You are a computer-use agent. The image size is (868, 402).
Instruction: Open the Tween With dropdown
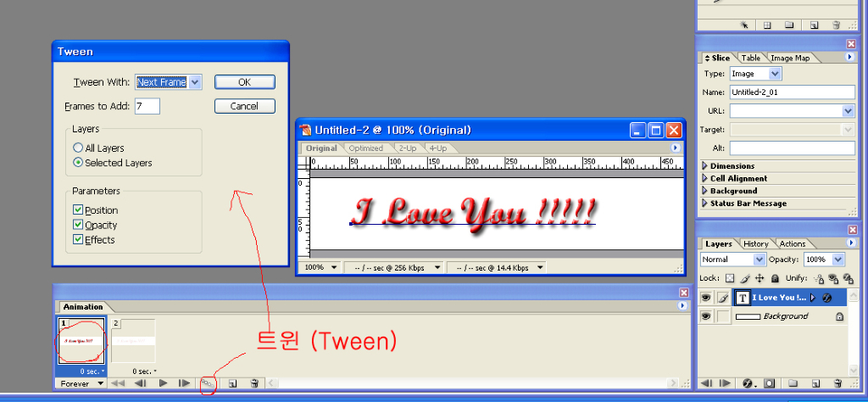click(x=195, y=82)
